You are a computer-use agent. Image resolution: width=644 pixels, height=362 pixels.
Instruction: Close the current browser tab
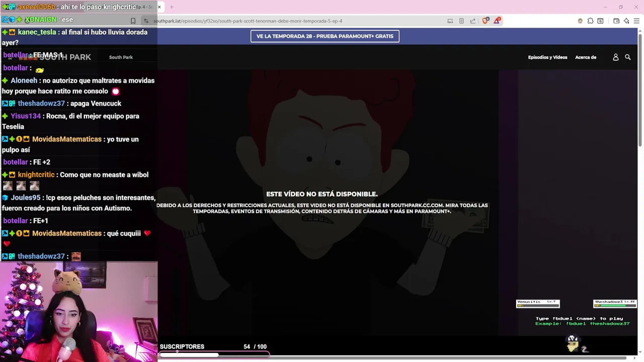(159, 7)
